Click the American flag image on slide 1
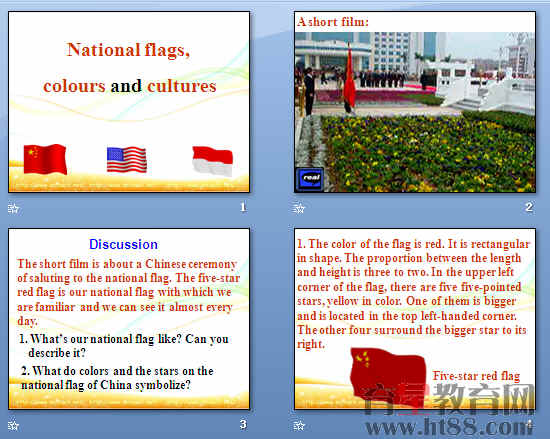 127,160
